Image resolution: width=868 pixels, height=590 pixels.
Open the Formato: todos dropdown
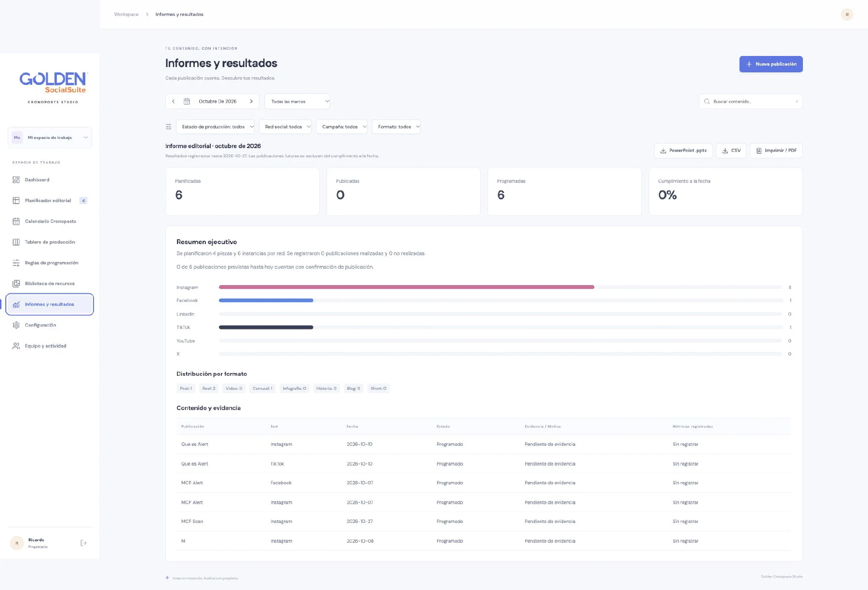396,127
